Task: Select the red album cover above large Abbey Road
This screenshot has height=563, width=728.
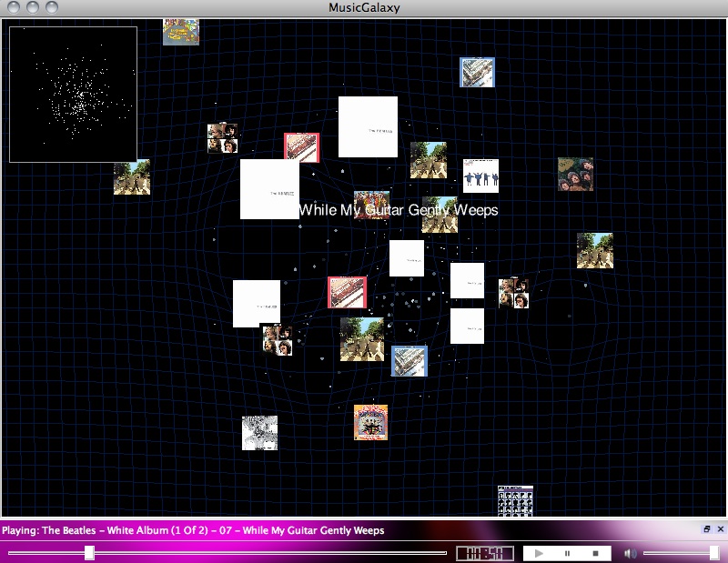Action: pos(348,292)
